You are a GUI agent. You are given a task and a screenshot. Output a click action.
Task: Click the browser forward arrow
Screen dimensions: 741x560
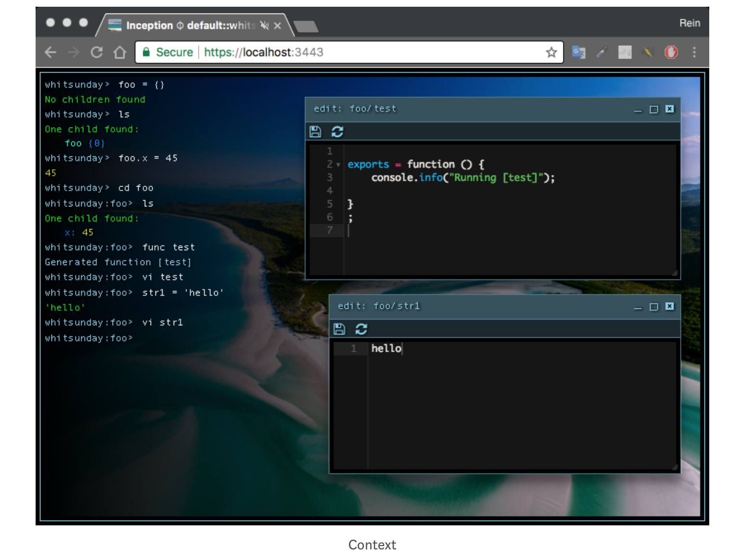coord(74,52)
